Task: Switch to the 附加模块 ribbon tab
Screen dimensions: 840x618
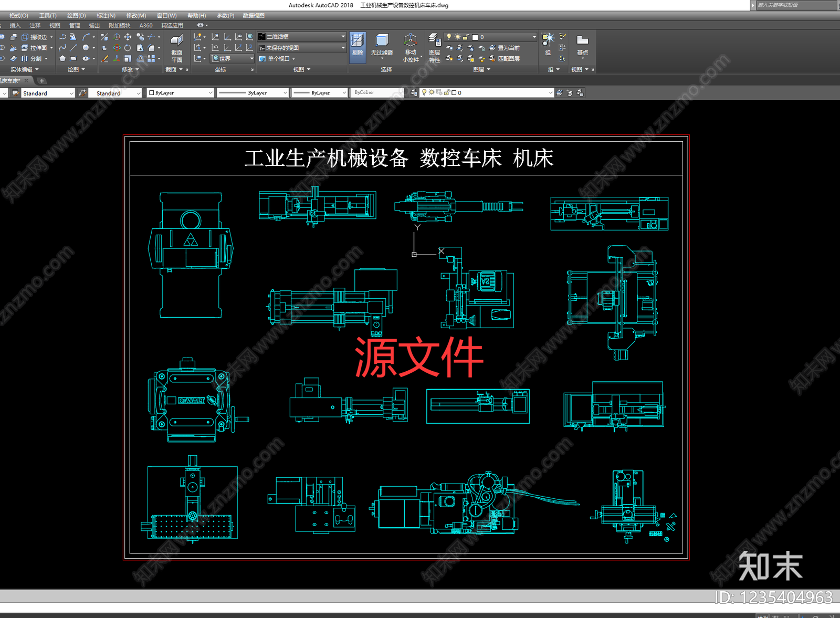Action: click(x=119, y=25)
